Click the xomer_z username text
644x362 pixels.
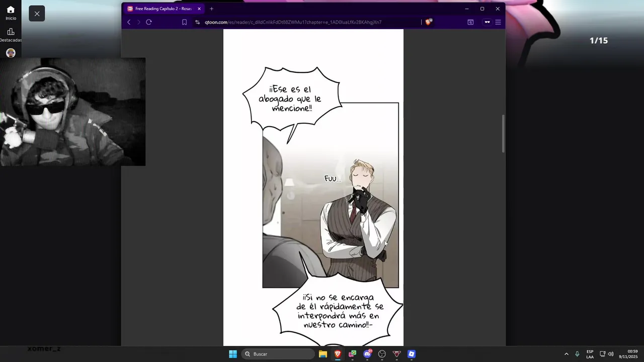[x=44, y=348]
